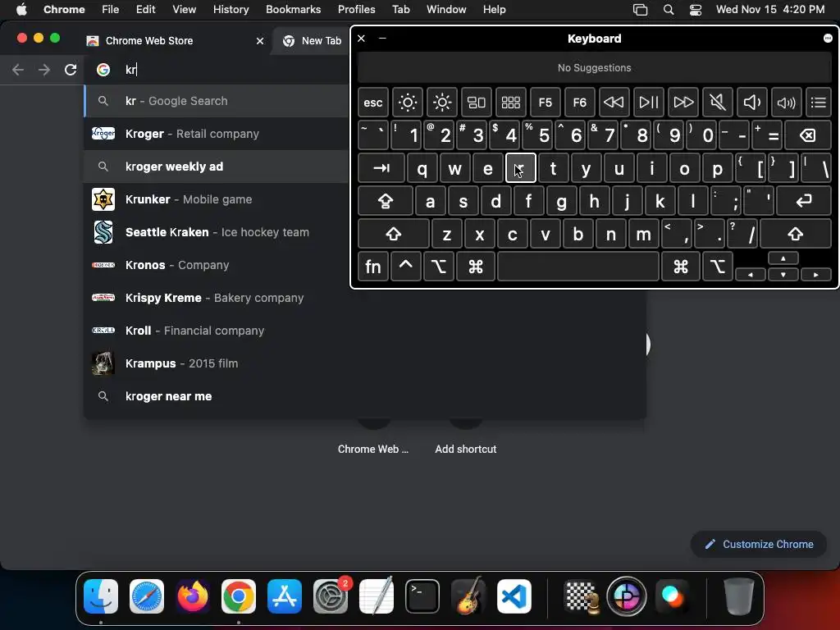Reload the page in Chrome
Viewport: 840px width, 630px height.
[71, 70]
